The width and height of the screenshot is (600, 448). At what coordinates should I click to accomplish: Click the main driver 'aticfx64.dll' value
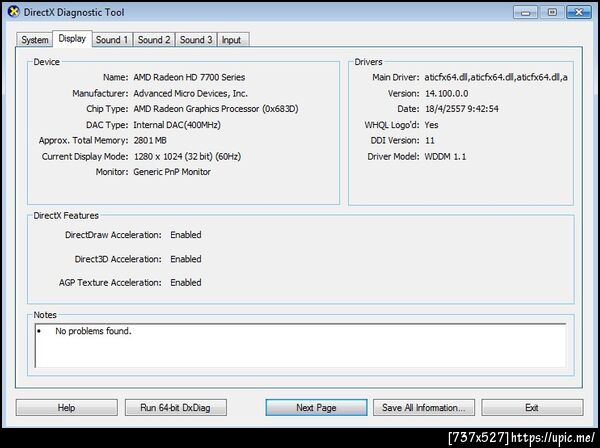(x=496, y=77)
